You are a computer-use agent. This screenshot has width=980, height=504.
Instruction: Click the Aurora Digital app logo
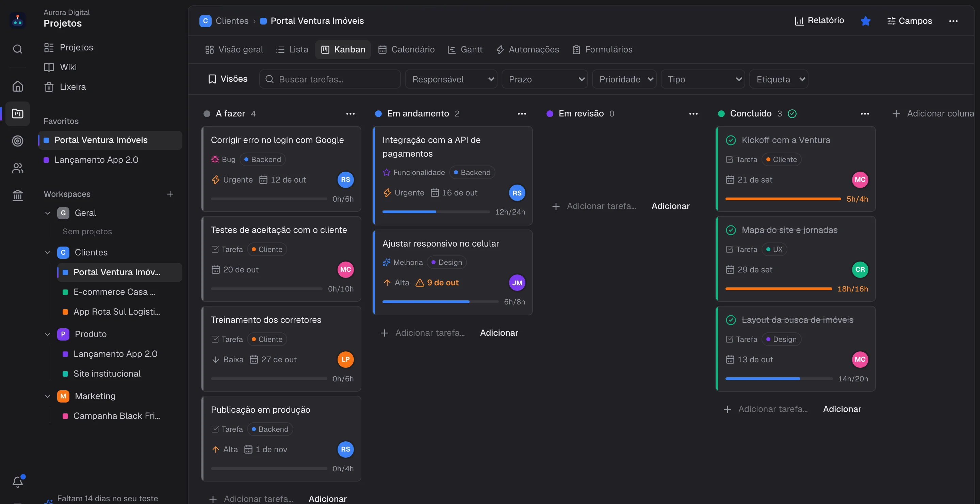click(x=17, y=20)
